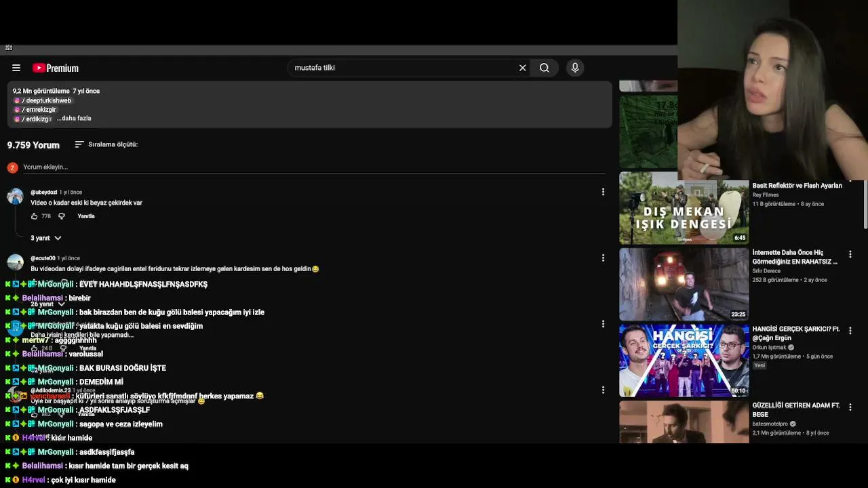Image resolution: width=868 pixels, height=488 pixels.
Task: Click "2,1 Mn görüntüleme • 8 yıl önce"
Action: [x=791, y=433]
